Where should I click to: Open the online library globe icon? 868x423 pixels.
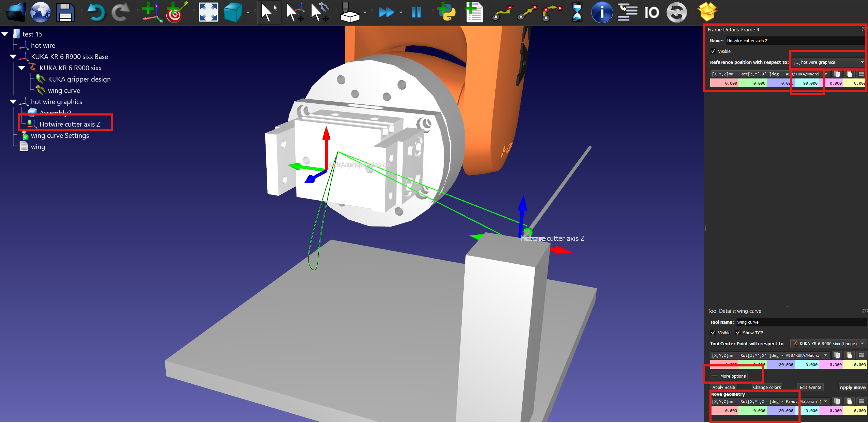40,13
